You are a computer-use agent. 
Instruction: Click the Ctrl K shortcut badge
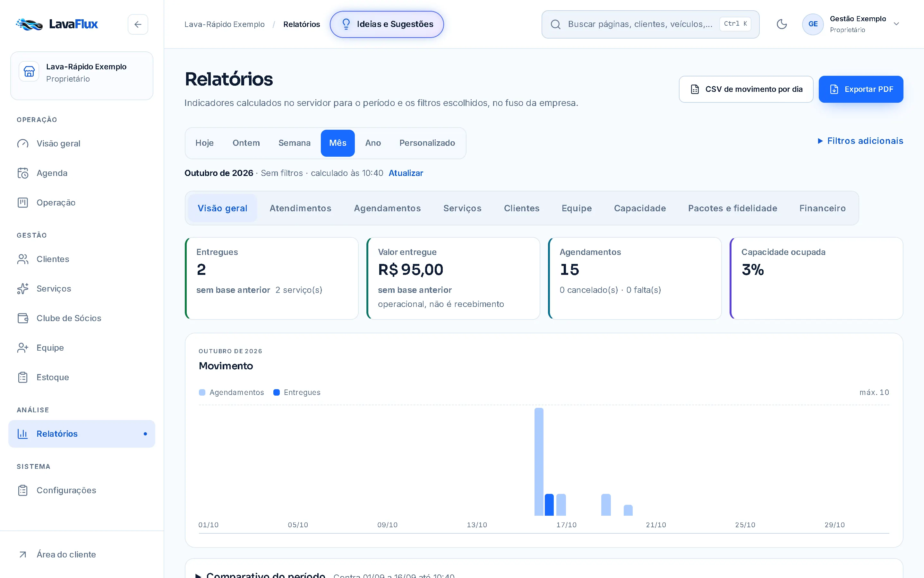pyautogui.click(x=735, y=24)
